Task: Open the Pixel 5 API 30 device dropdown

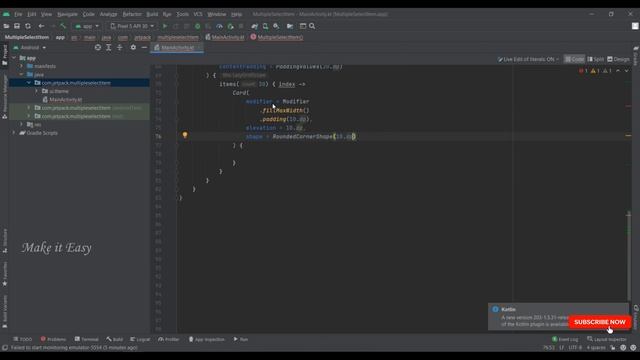Action: [x=132, y=26]
